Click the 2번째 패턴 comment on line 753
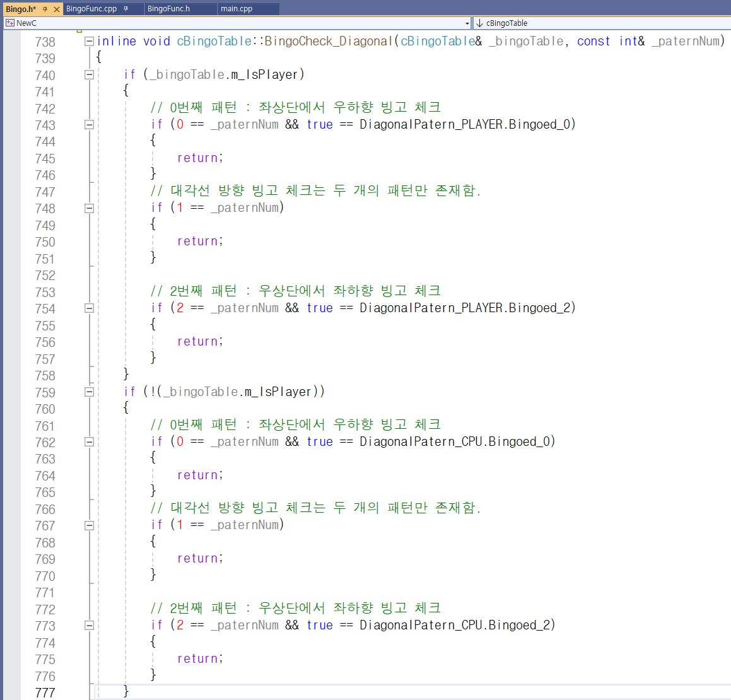 pyautogui.click(x=296, y=291)
